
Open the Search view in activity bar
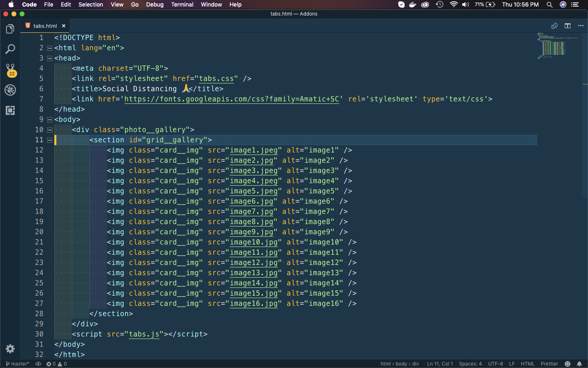[x=10, y=49]
